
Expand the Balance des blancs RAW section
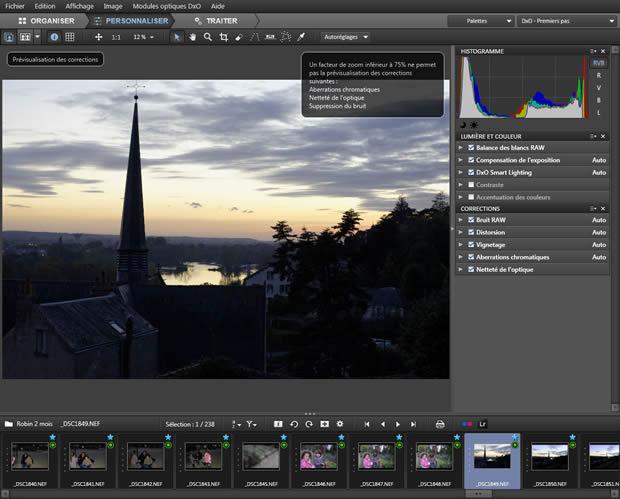460,147
